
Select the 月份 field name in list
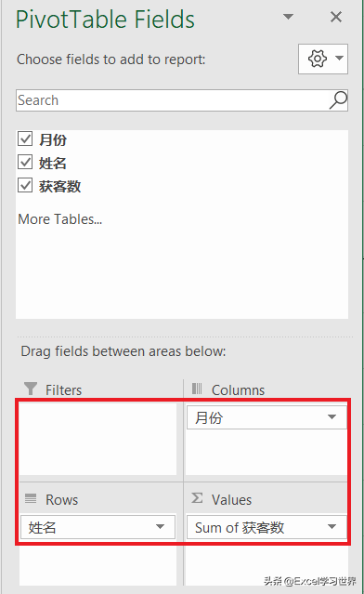click(53, 139)
